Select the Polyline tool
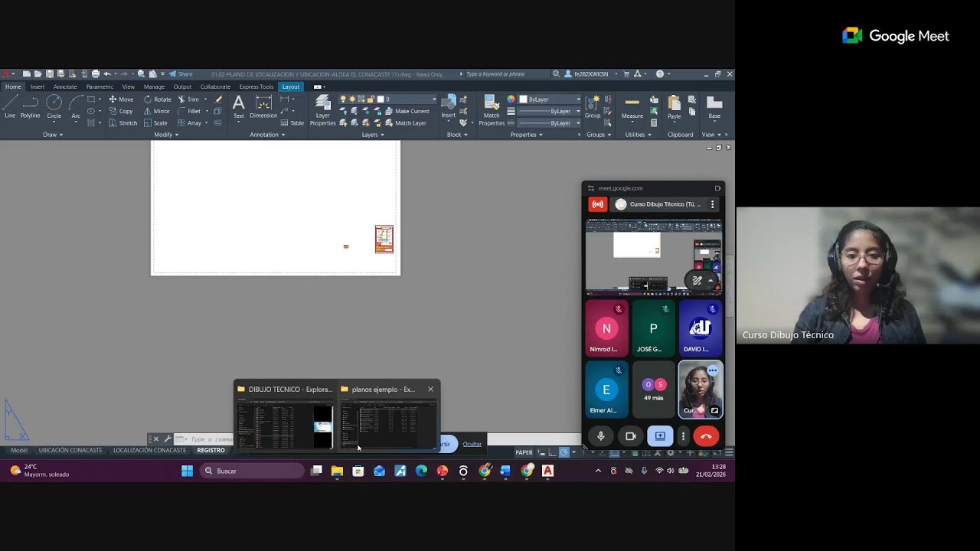 (x=31, y=107)
